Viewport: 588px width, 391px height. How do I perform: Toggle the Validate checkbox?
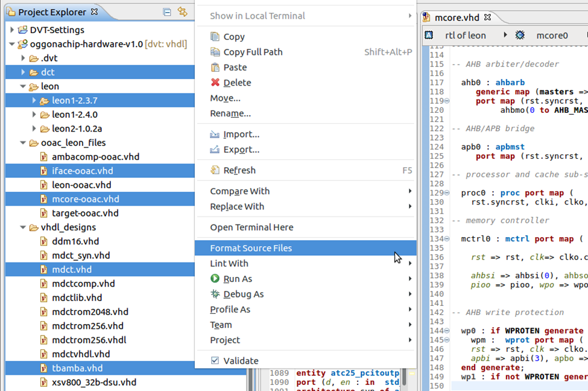pos(215,360)
